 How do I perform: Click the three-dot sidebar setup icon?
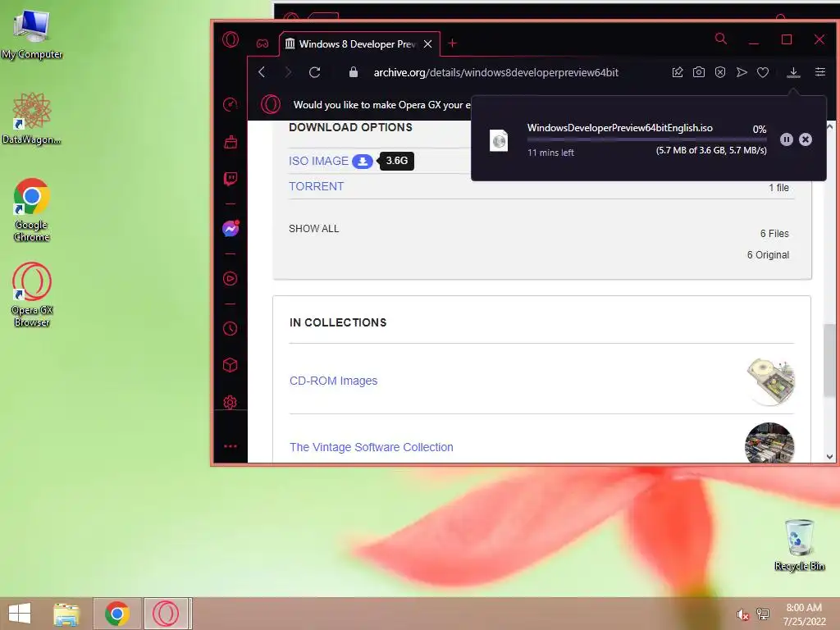coord(231,445)
